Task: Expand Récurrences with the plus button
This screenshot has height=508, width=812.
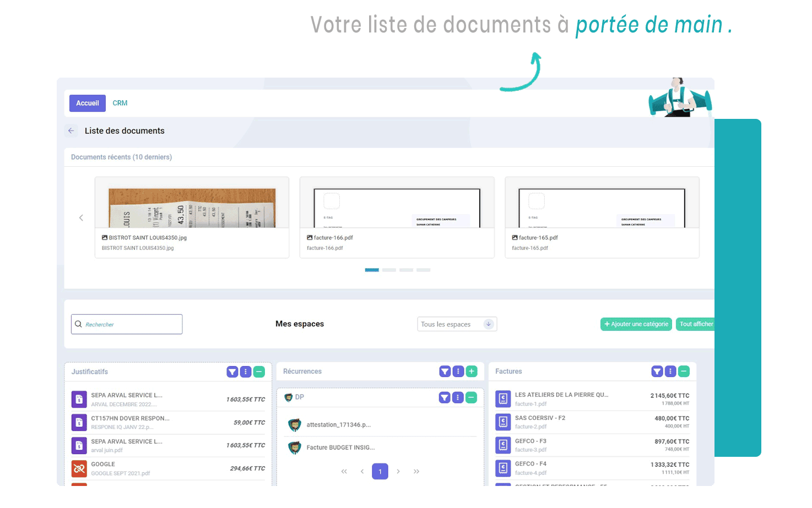Action: 472,372
